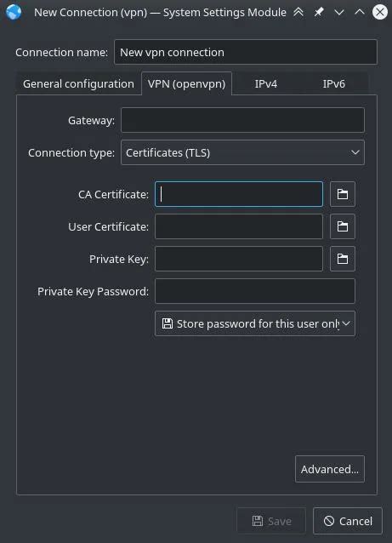392x543 pixels.
Task: Open the IPv6 tab
Action: (333, 83)
